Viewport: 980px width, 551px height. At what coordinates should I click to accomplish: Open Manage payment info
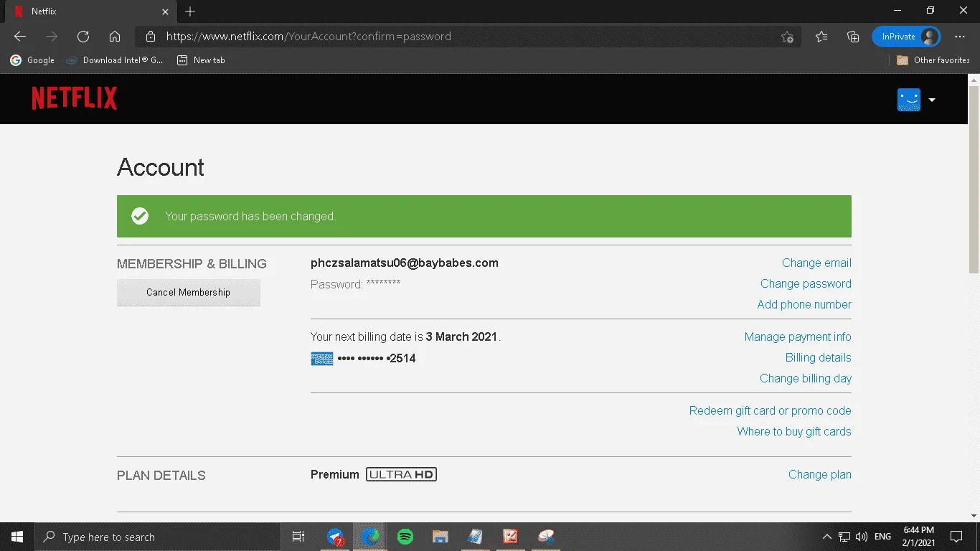798,337
